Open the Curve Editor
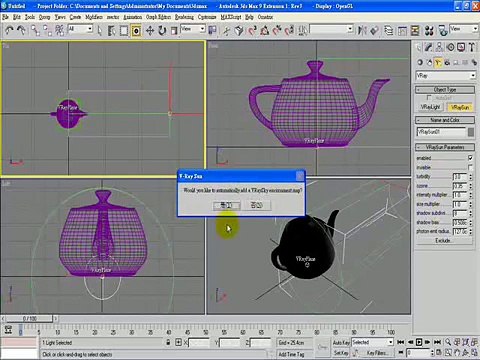The height and width of the screenshot is (360, 480). [402, 31]
